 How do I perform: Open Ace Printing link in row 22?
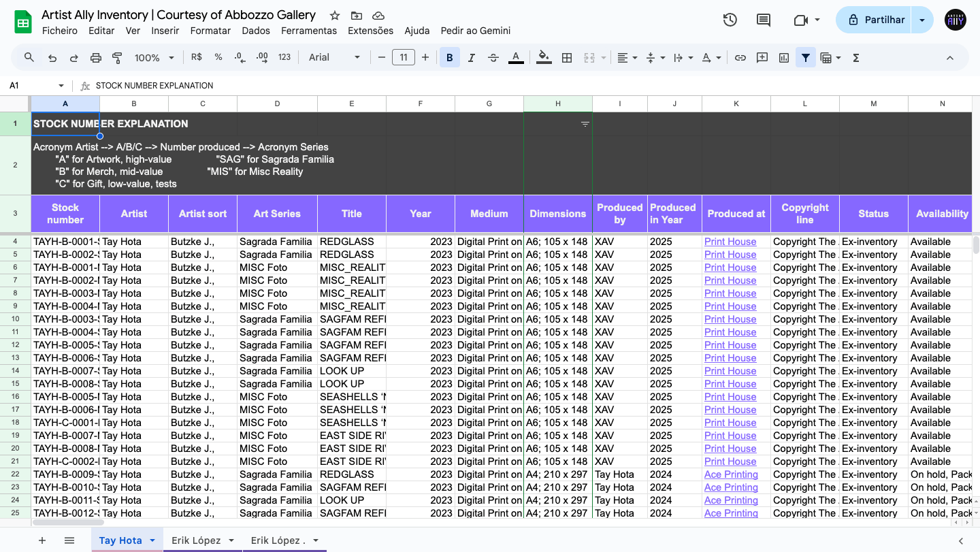(x=731, y=474)
